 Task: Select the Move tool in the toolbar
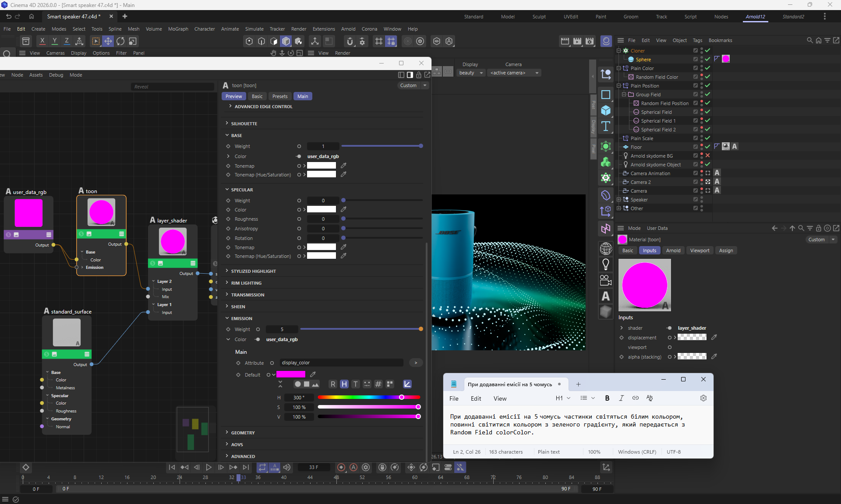click(108, 41)
